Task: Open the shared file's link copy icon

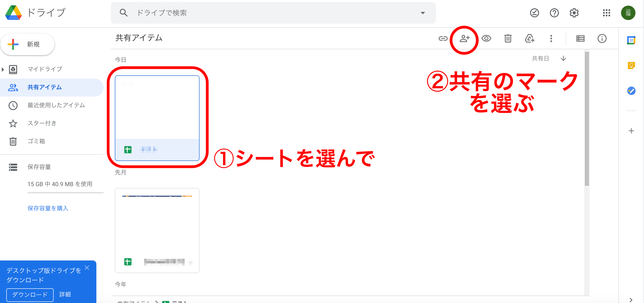Action: 443,38
